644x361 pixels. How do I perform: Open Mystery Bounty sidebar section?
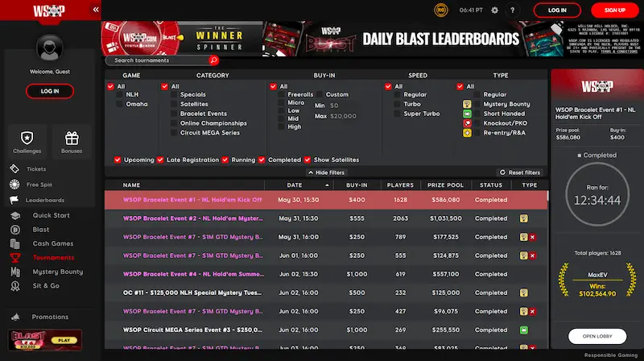point(47,272)
